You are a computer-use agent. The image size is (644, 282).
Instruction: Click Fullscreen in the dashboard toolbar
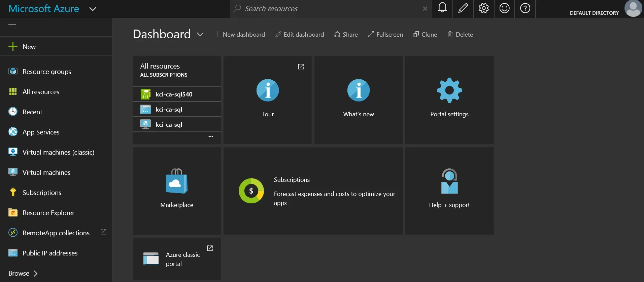pyautogui.click(x=385, y=34)
